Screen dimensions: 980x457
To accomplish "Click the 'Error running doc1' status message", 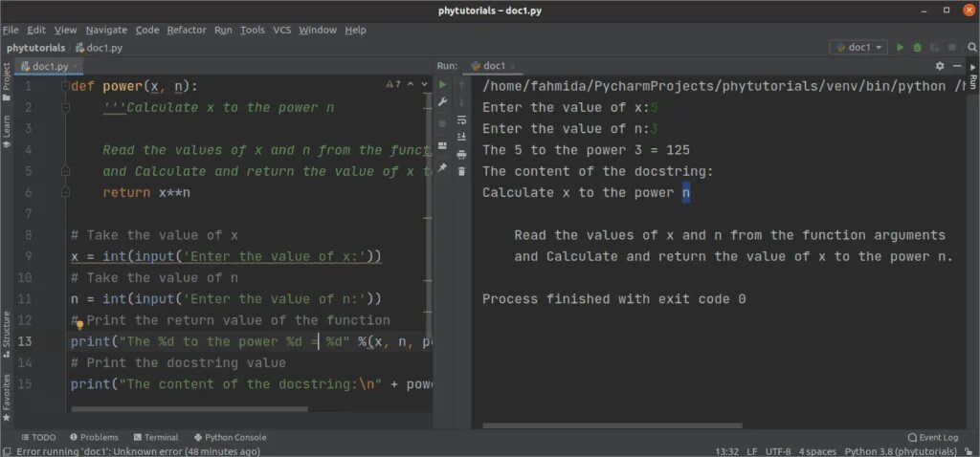I will (138, 451).
